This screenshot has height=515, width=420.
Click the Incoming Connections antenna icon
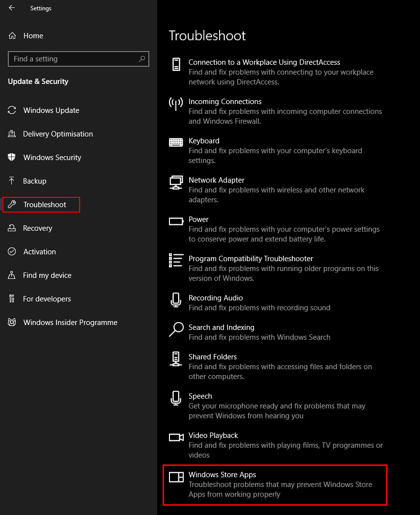(176, 104)
